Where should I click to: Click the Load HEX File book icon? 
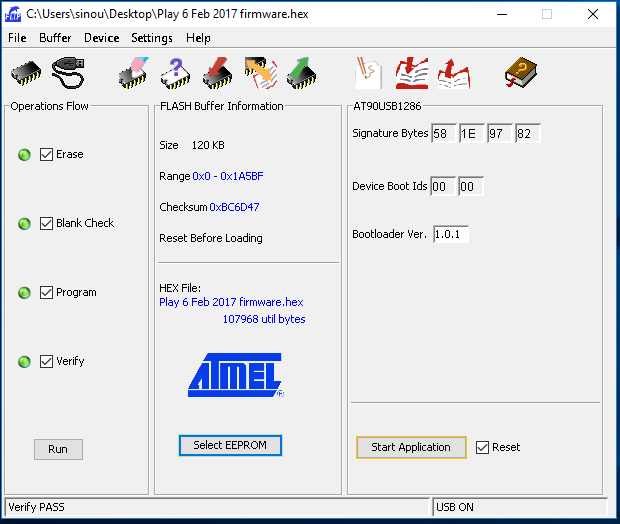(412, 73)
